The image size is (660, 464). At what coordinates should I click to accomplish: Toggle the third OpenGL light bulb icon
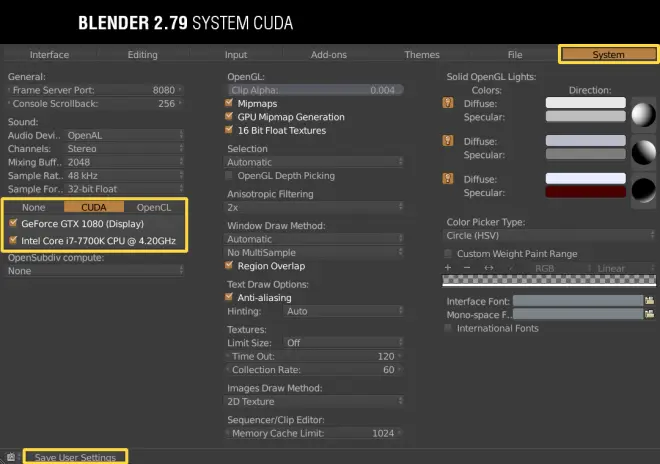448,179
